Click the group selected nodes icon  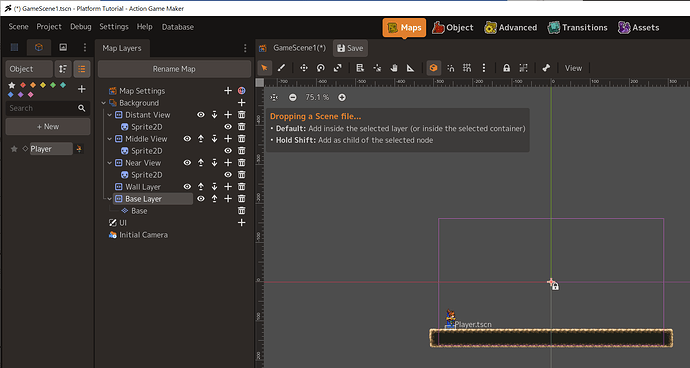[x=523, y=68]
